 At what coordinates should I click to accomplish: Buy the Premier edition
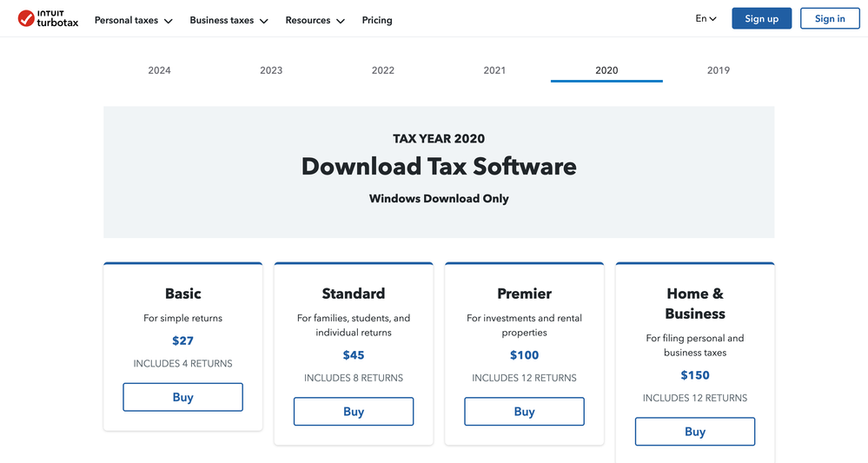coord(524,412)
